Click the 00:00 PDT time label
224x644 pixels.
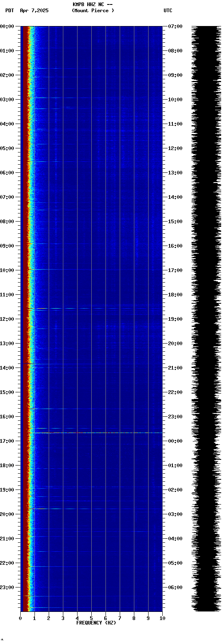point(7,26)
